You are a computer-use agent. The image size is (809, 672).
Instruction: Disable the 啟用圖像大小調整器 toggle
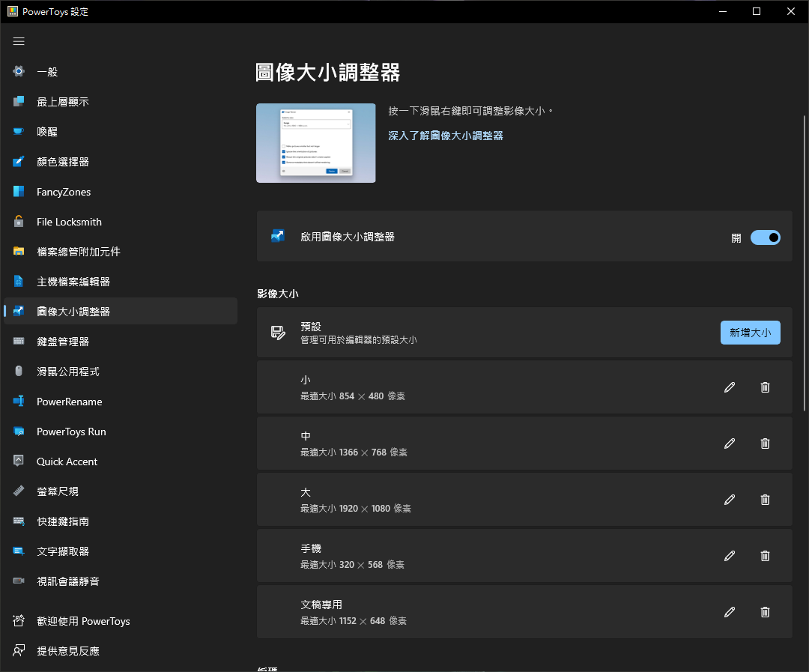[x=765, y=237]
